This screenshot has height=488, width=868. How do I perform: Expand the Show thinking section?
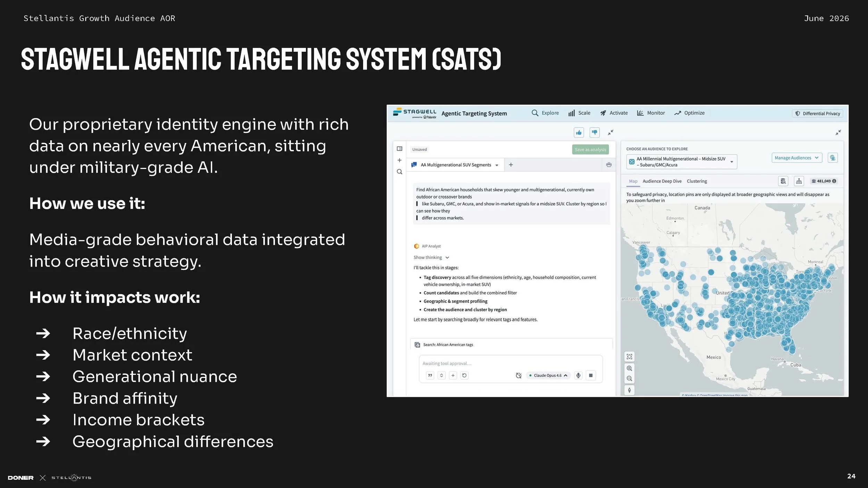point(431,258)
